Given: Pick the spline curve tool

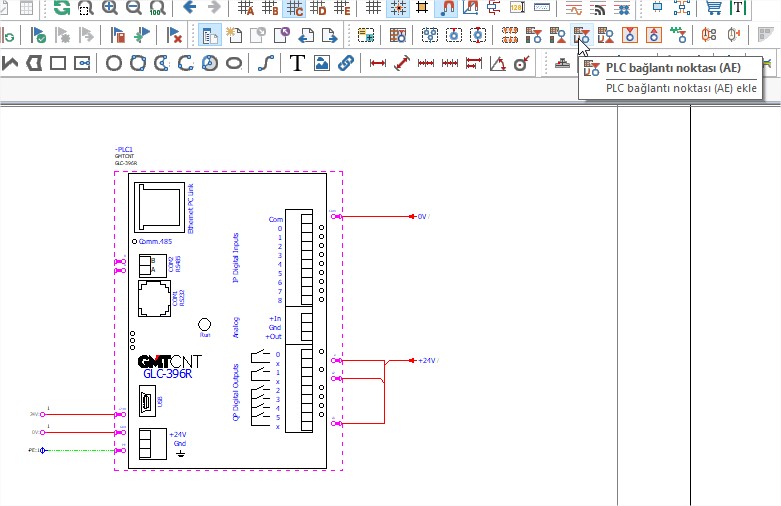Looking at the screenshot, I should (266, 63).
